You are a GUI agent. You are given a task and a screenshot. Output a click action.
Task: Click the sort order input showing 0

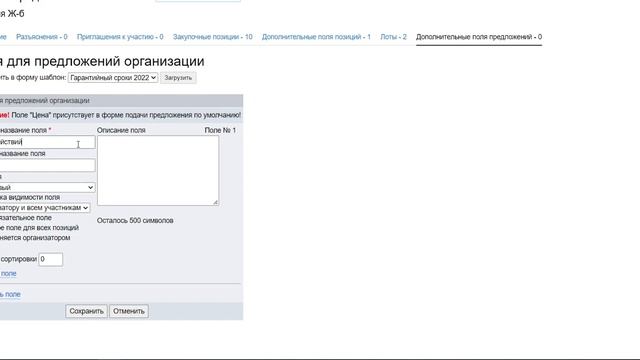(x=51, y=259)
